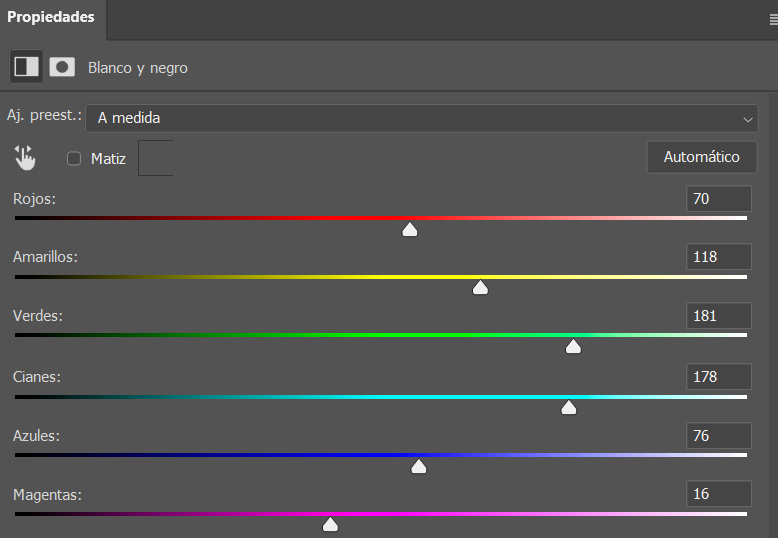The width and height of the screenshot is (778, 538).
Task: Select the Magentas value field showing 16
Action: 718,494
